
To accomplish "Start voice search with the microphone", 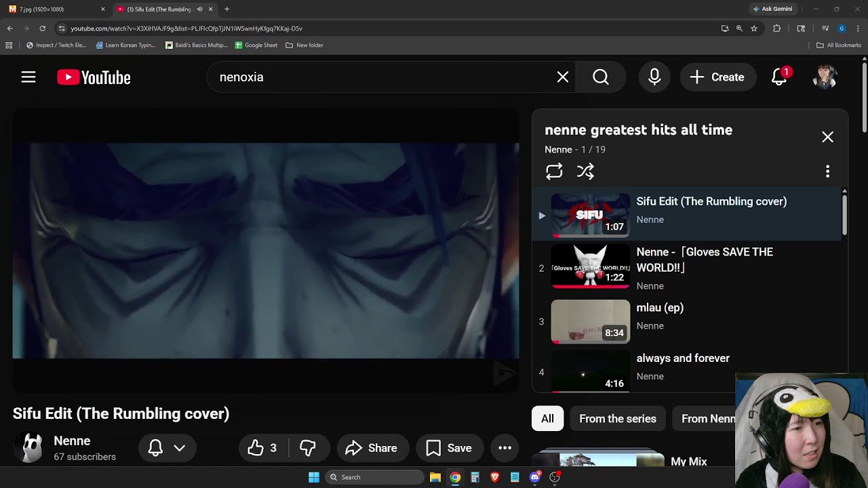I will pos(654,77).
